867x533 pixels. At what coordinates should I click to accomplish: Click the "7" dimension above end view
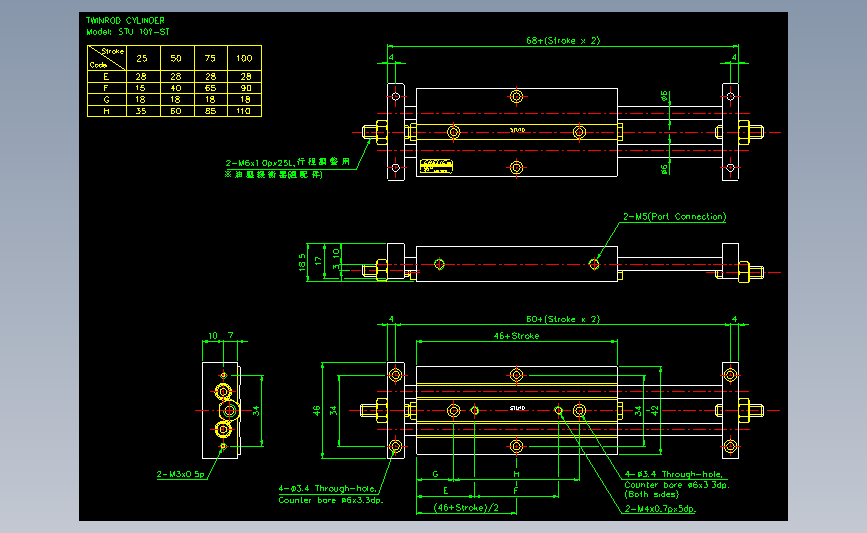[x=231, y=335]
